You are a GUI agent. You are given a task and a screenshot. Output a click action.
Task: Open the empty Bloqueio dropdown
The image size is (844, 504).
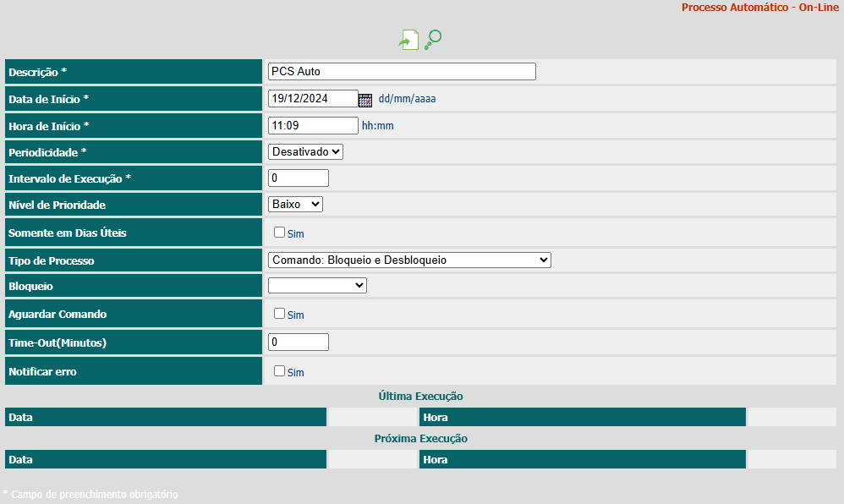click(317, 285)
